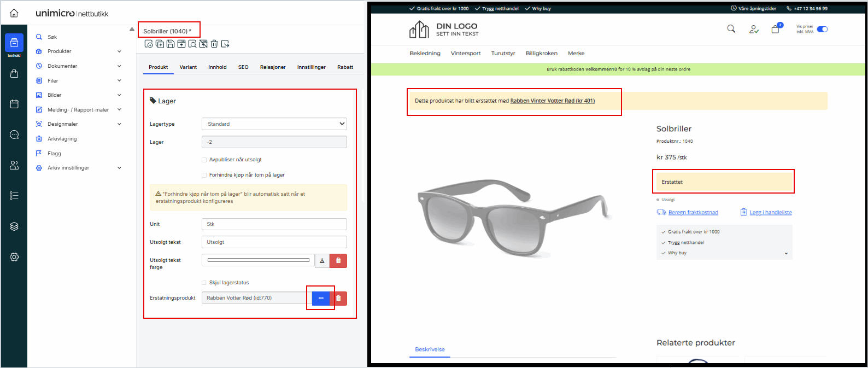Click the new product (plus page) icon

[149, 44]
